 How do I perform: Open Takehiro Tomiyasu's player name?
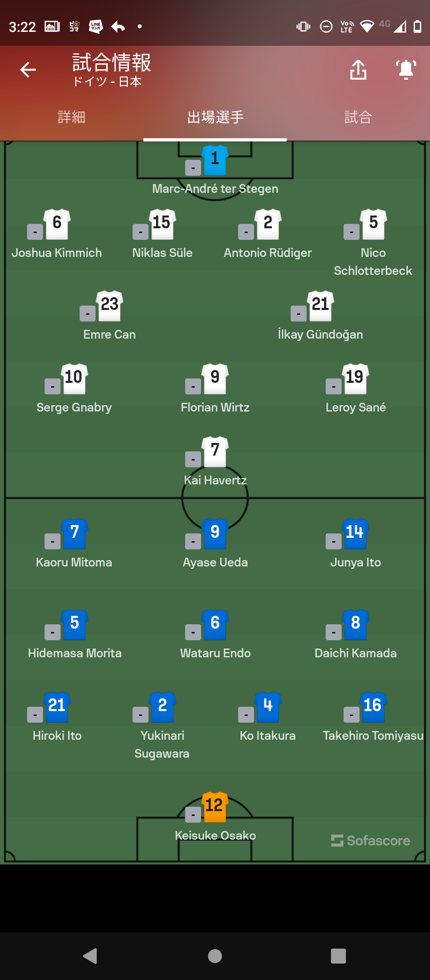pos(373,735)
